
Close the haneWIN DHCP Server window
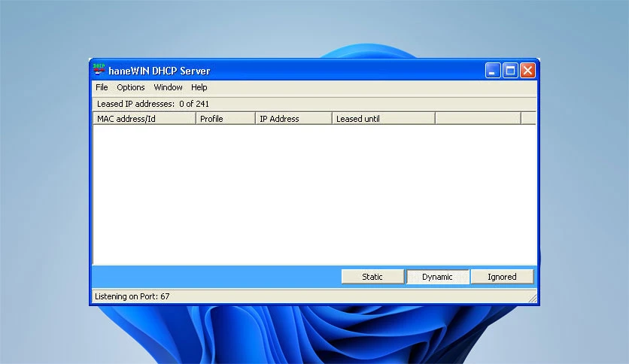click(528, 71)
